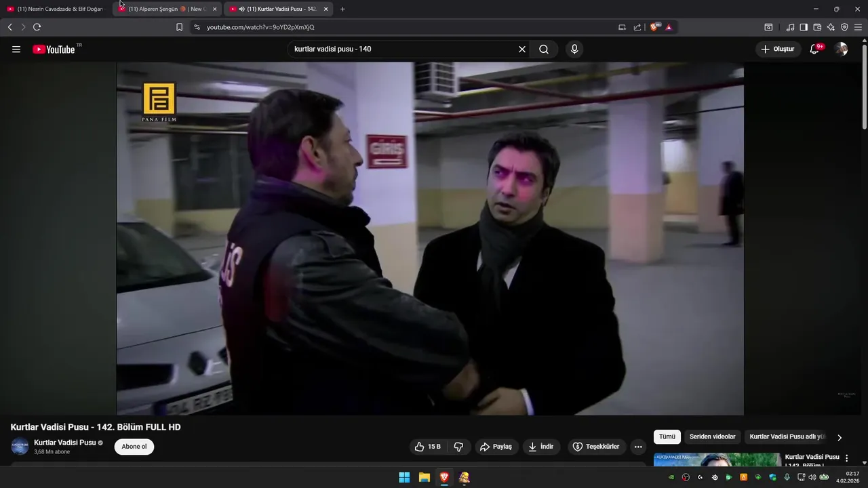868x488 pixels.
Task: Go back with browser back arrow
Action: pyautogui.click(x=9, y=27)
